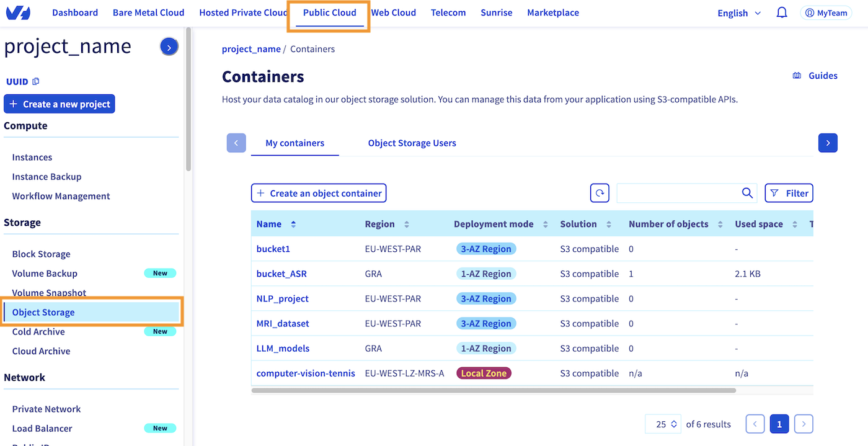The width and height of the screenshot is (868, 446).
Task: Copy the project UUID
Action: 36,81
